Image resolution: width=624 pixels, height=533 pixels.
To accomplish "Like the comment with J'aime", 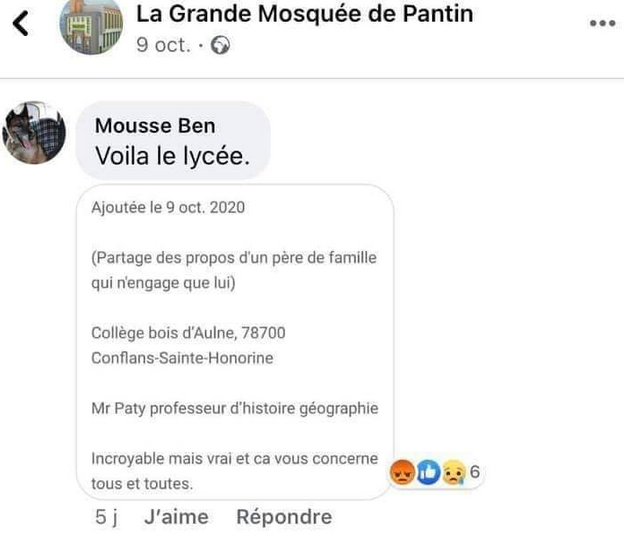I will (176, 517).
